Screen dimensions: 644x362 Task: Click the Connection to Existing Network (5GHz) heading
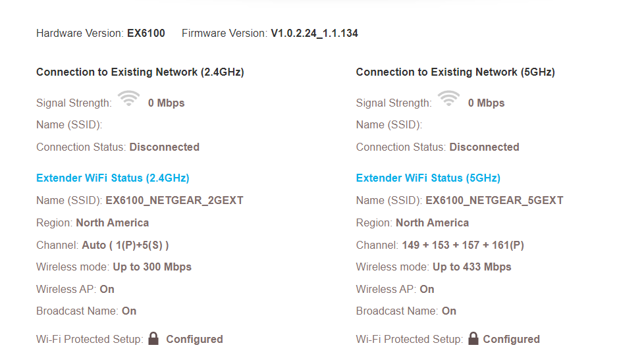[456, 72]
